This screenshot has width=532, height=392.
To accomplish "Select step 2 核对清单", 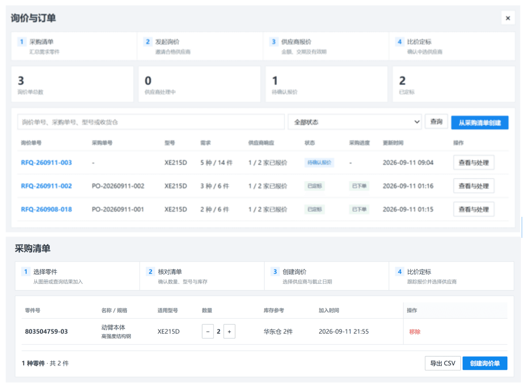I will pos(202,276).
